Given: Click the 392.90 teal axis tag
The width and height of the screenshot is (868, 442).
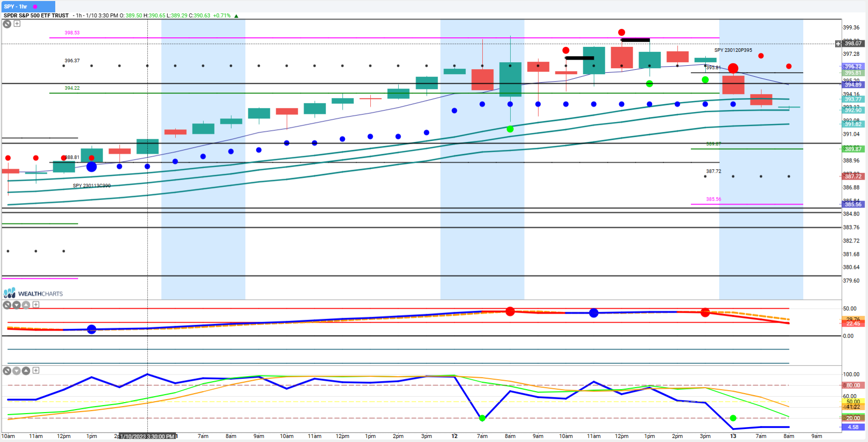Looking at the screenshot, I should (x=853, y=110).
